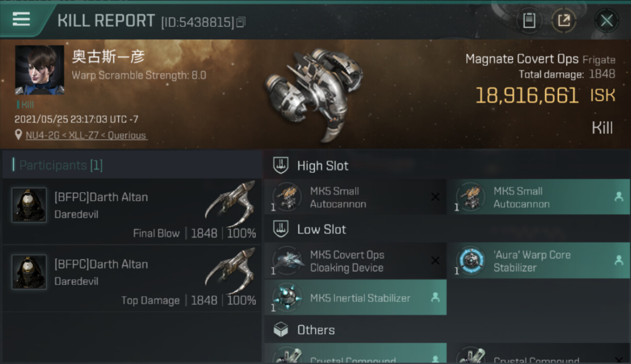Open MK5 Inertial Stabilizer item
This screenshot has height=364, width=631.
[x=355, y=298]
